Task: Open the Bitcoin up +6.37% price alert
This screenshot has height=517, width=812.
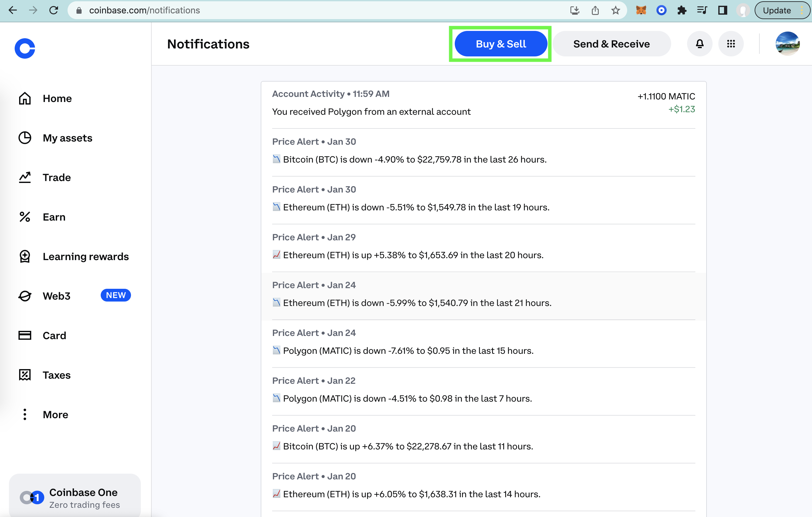Action: 483,440
